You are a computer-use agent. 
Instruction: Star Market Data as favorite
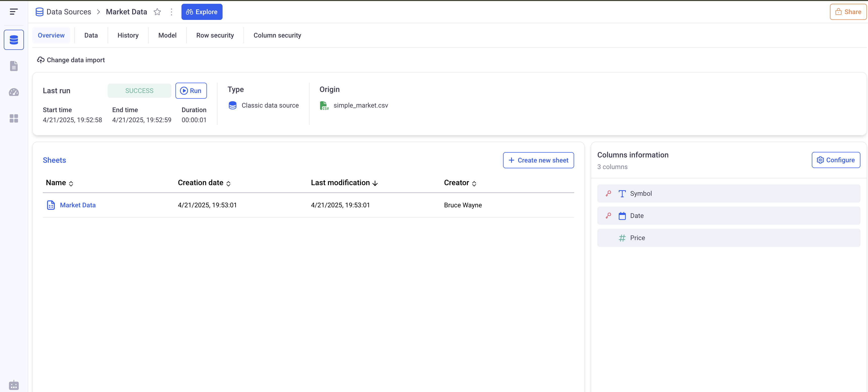click(157, 12)
